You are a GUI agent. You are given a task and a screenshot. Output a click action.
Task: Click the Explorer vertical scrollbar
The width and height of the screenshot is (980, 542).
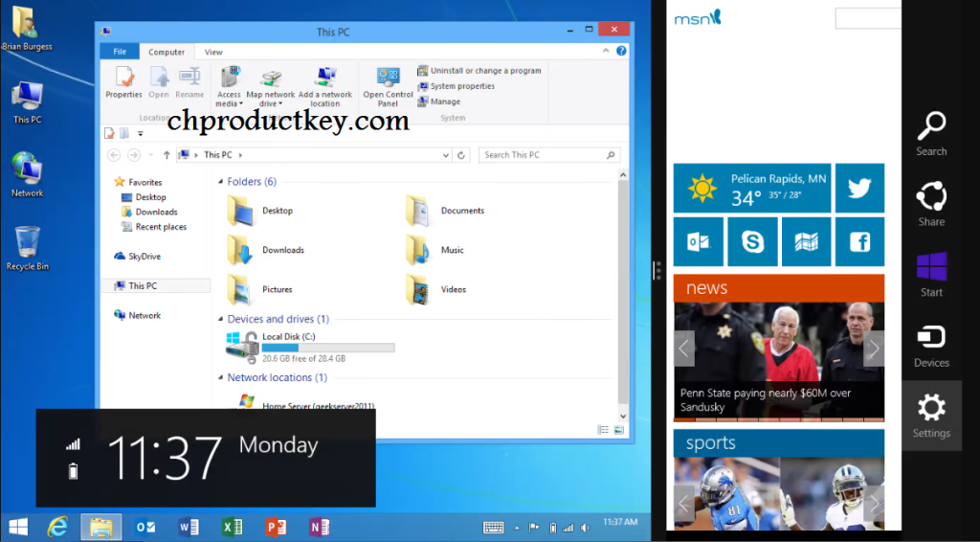(622, 294)
